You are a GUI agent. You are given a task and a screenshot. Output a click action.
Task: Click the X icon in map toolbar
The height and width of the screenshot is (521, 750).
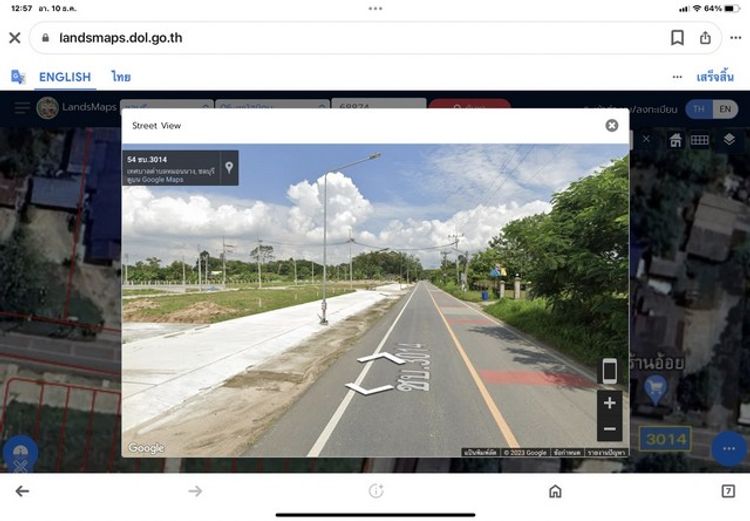[646, 139]
